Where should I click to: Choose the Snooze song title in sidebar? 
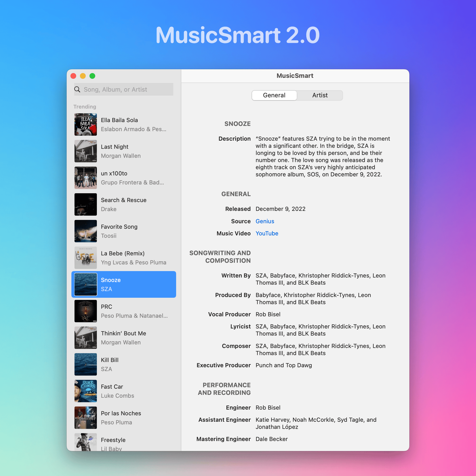coord(111,280)
